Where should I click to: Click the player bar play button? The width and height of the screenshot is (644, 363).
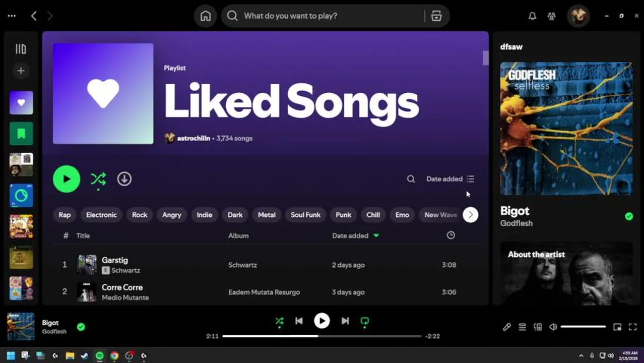click(x=322, y=321)
